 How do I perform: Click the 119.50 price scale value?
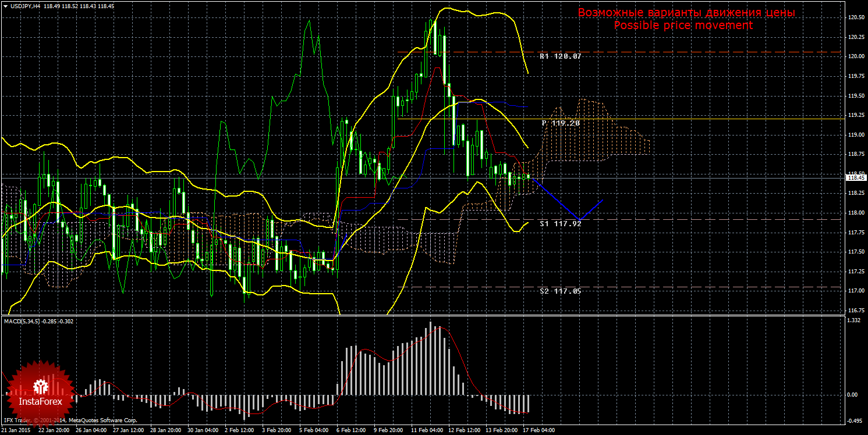pyautogui.click(x=856, y=96)
